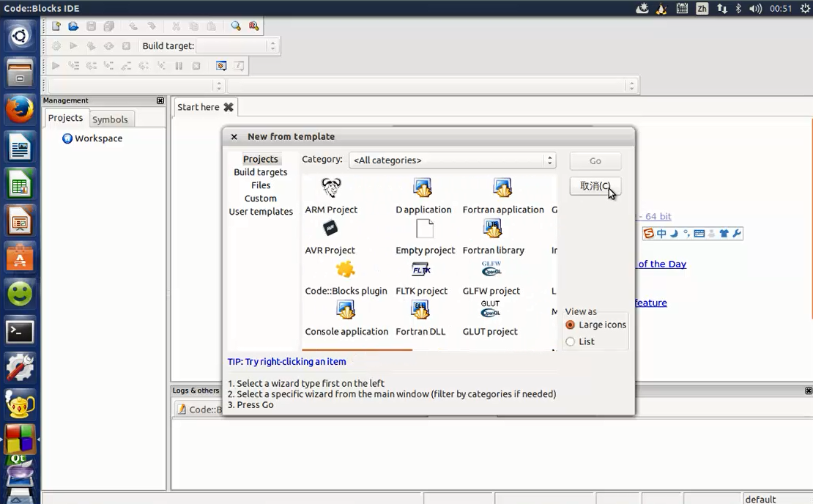Close the Start here tab
This screenshot has width=813, height=504.
pos(228,108)
